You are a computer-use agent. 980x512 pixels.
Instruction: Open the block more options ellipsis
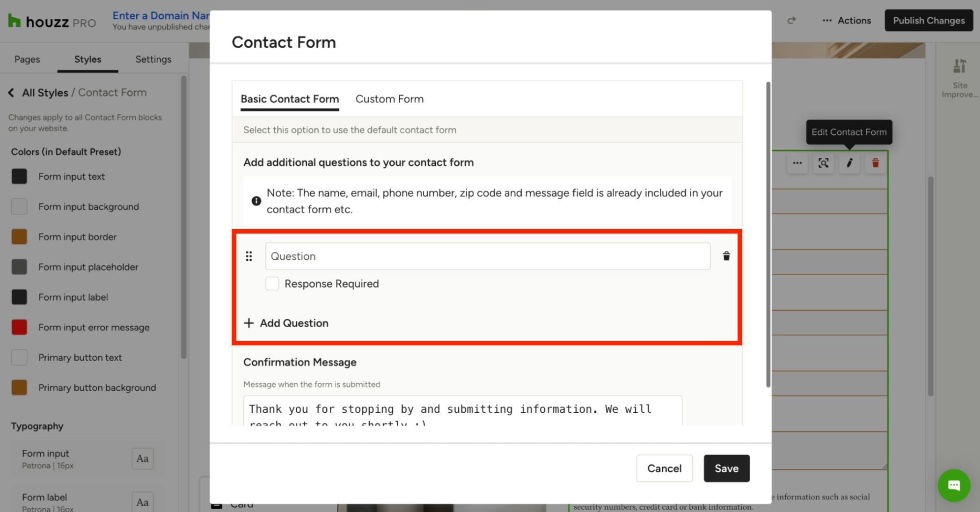[797, 163]
